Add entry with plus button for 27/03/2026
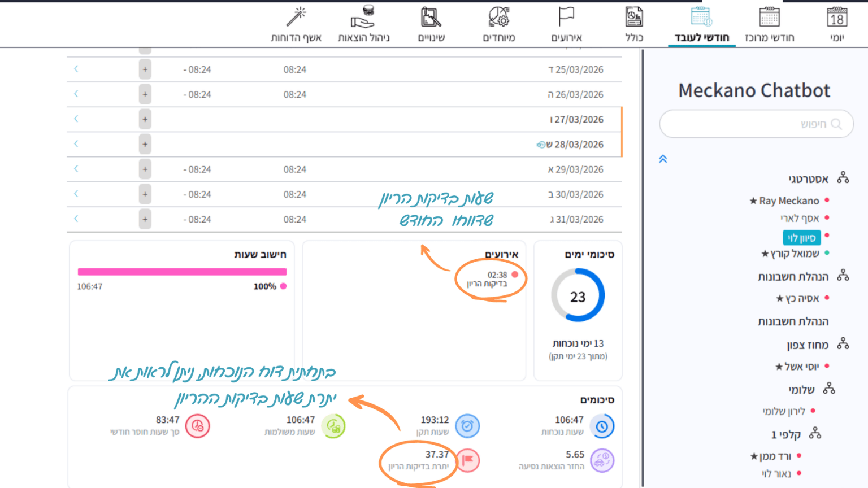 (x=145, y=119)
